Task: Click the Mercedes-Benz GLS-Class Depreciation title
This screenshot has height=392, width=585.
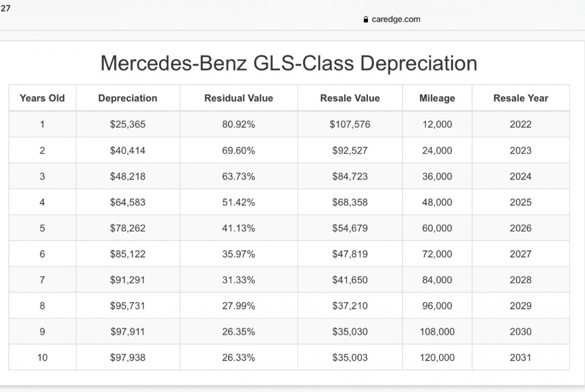Action: point(289,63)
